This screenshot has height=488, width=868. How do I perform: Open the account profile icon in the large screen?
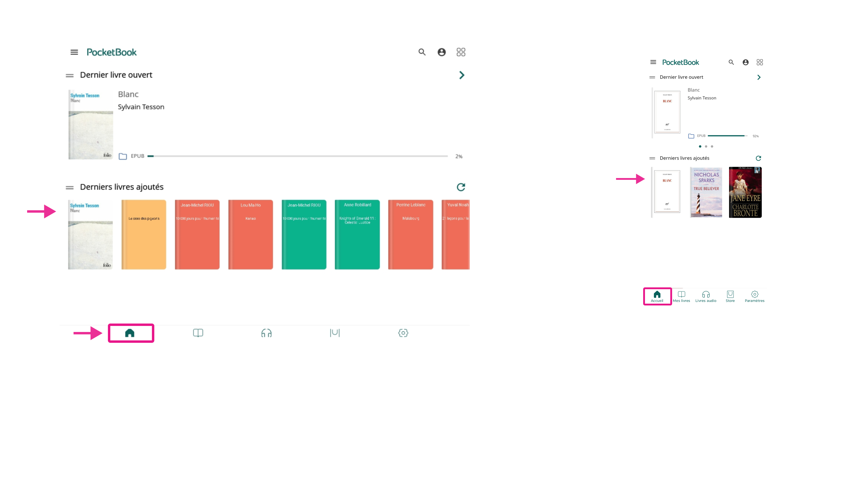tap(442, 52)
